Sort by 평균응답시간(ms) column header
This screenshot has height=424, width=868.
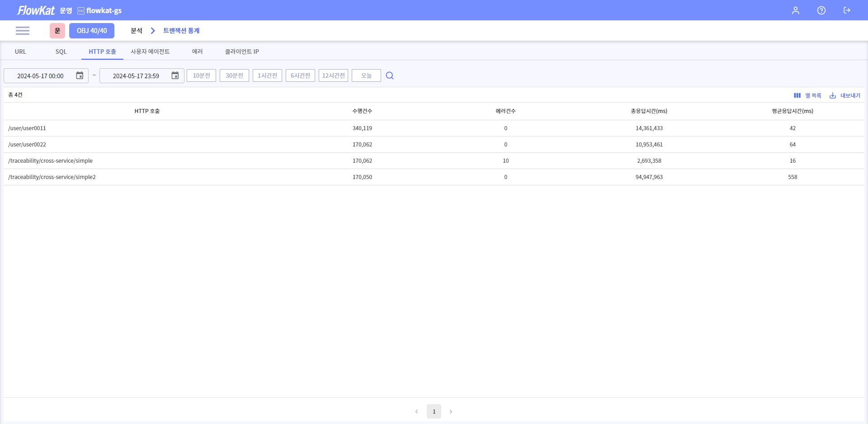tap(792, 111)
